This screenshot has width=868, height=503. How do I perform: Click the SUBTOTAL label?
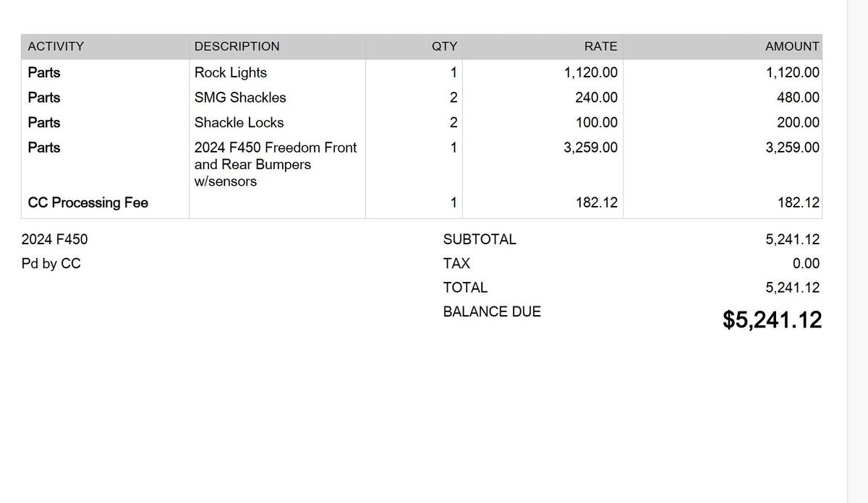480,239
